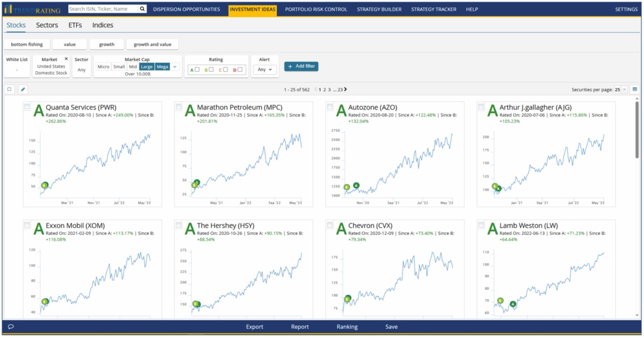Click Quanta Services A rating badge
Image resolution: width=644 pixels, height=337 pixels.
tap(39, 110)
